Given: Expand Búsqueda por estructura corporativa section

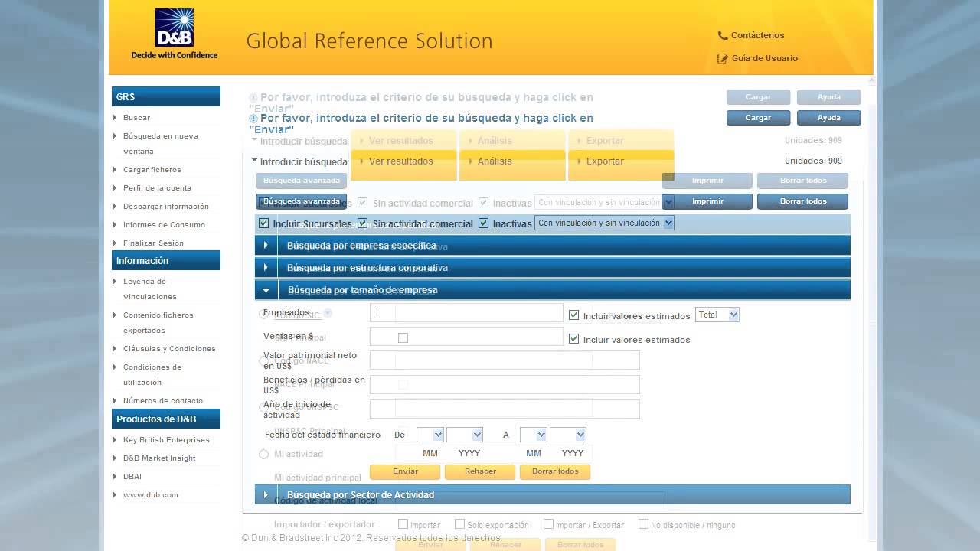Looking at the screenshot, I should pyautogui.click(x=266, y=268).
